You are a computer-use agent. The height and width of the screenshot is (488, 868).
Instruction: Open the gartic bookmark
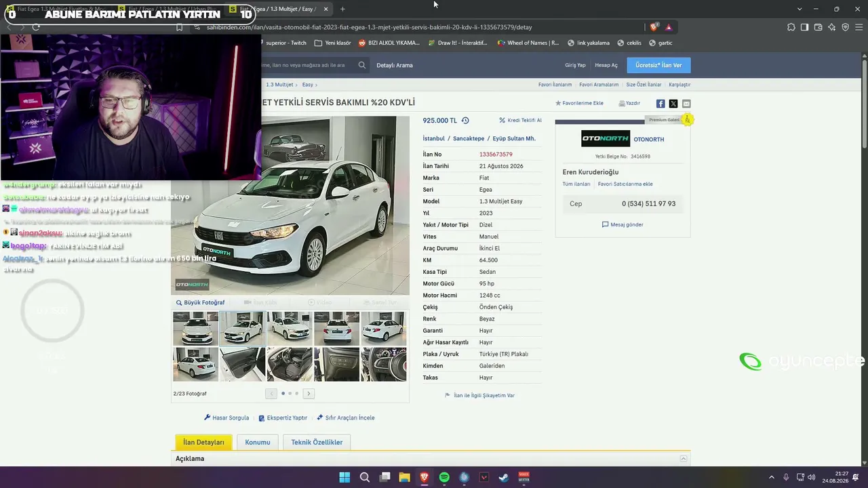click(660, 43)
